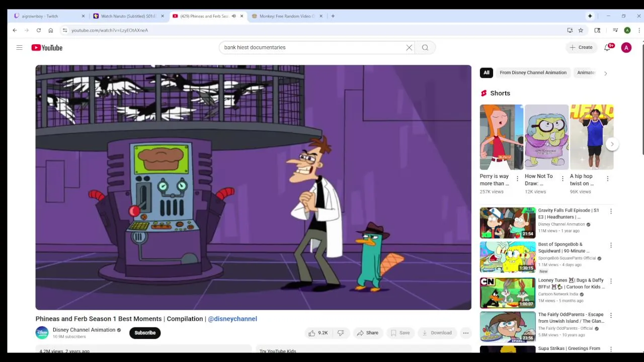Switch to the Watch Naruto tab

pyautogui.click(x=128, y=16)
